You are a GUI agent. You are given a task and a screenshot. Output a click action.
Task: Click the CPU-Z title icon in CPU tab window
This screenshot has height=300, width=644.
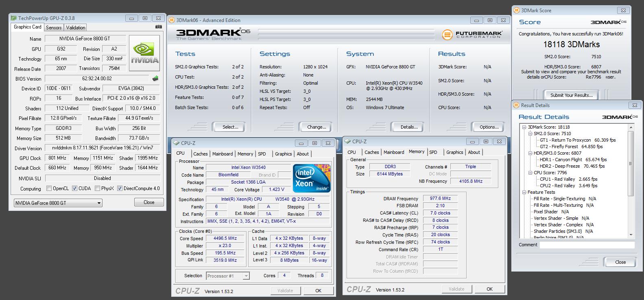coord(176,143)
